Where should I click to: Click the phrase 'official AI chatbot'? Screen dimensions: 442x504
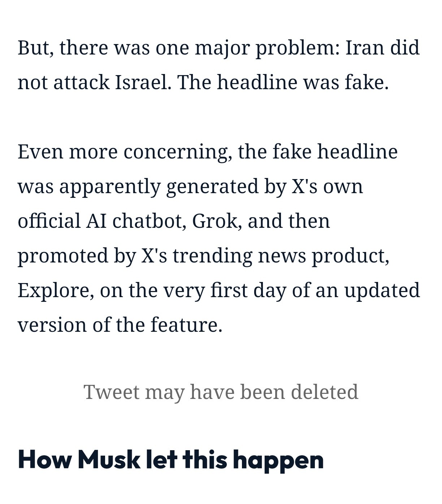100,221
